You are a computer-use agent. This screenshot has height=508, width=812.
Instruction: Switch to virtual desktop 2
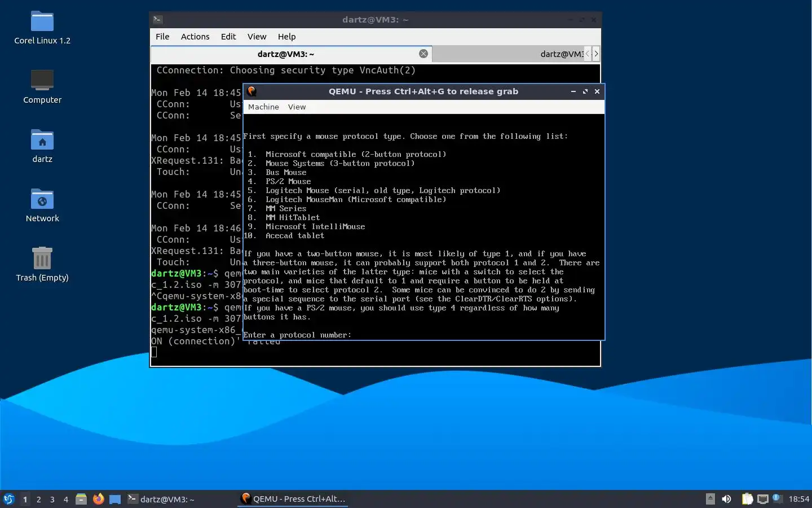tap(38, 500)
